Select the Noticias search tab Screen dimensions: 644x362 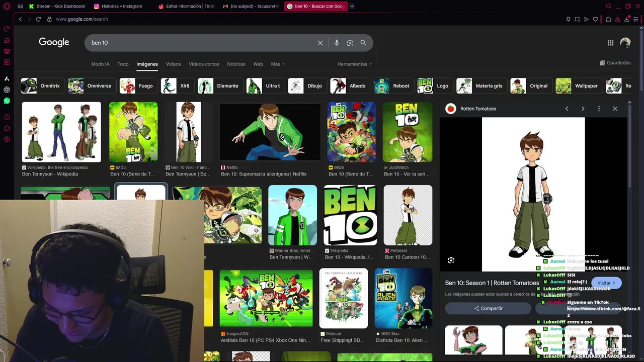pos(236,64)
